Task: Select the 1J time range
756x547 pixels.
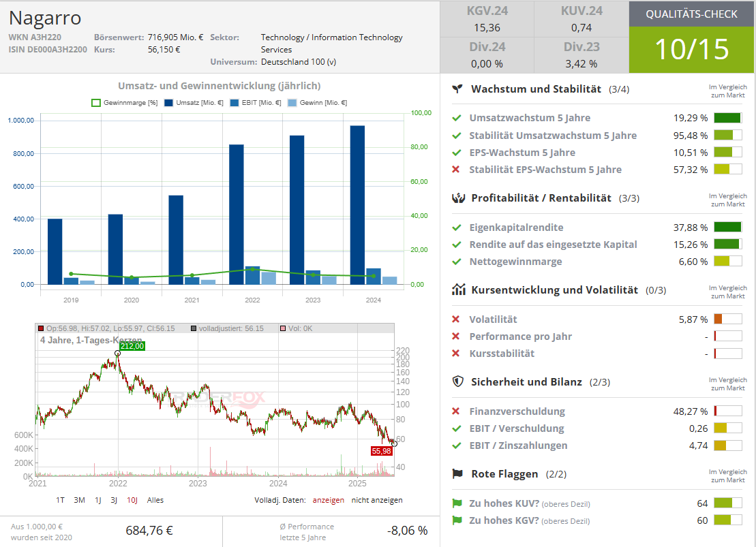Action: pyautogui.click(x=98, y=500)
